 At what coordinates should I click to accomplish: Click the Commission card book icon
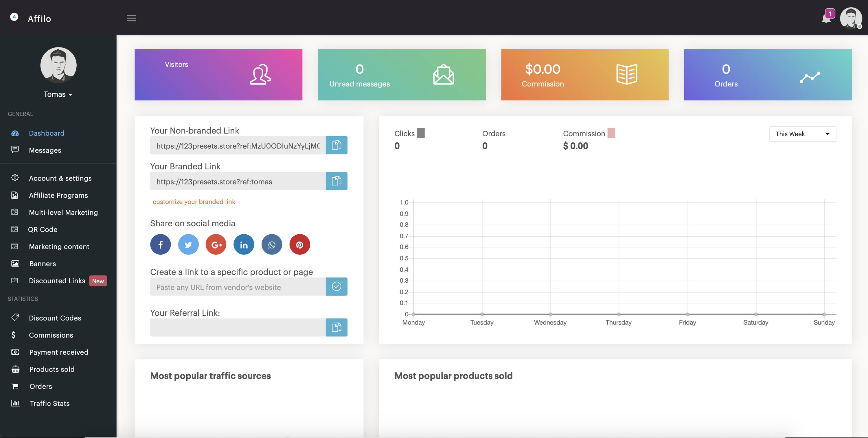click(x=627, y=74)
